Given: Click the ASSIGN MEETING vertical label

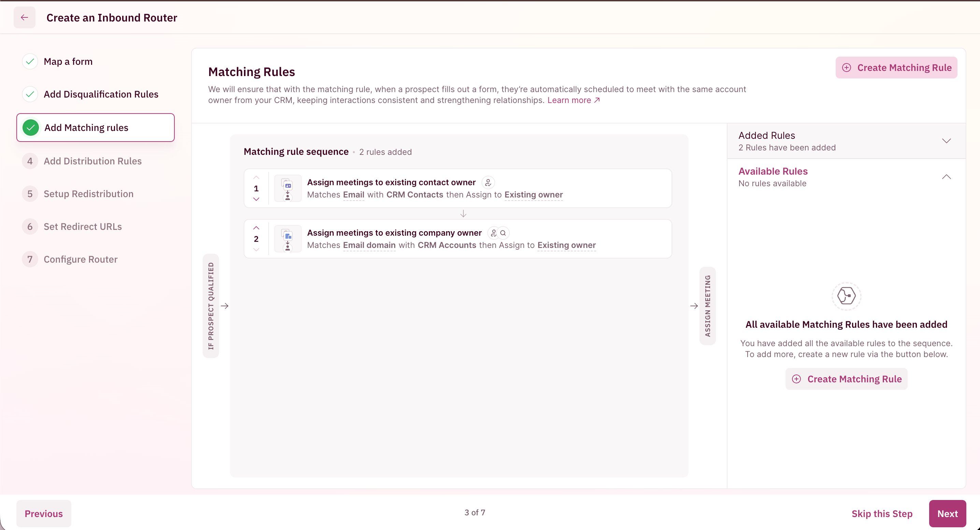Looking at the screenshot, I should tap(707, 306).
